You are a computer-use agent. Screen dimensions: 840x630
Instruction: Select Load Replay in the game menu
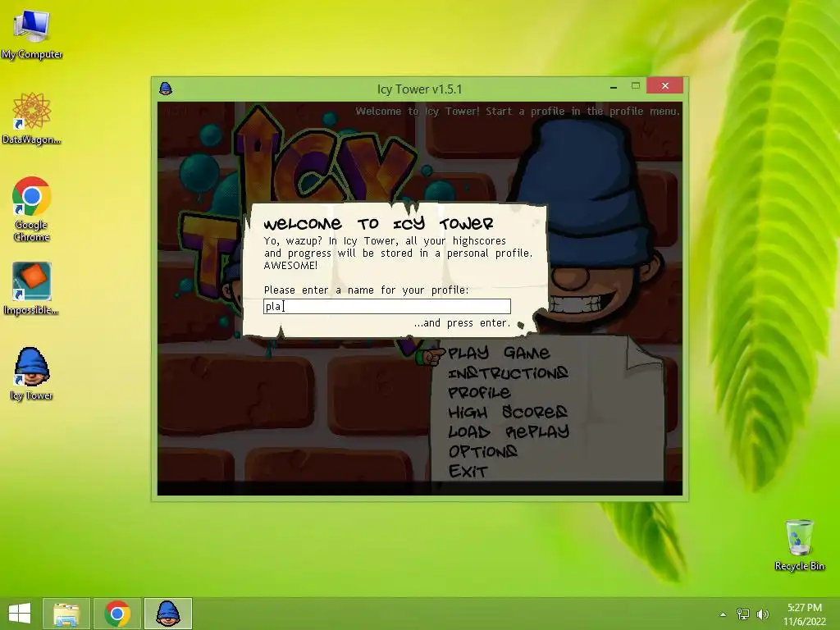(x=509, y=431)
